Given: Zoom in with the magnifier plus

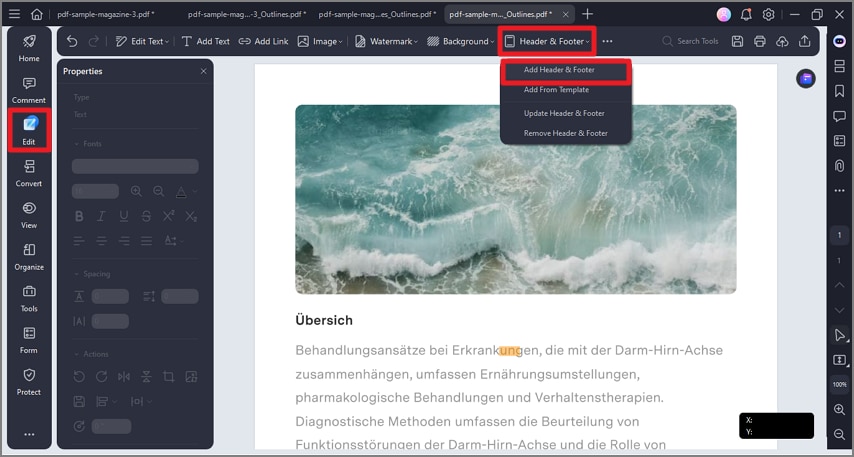Looking at the screenshot, I should point(839,410).
